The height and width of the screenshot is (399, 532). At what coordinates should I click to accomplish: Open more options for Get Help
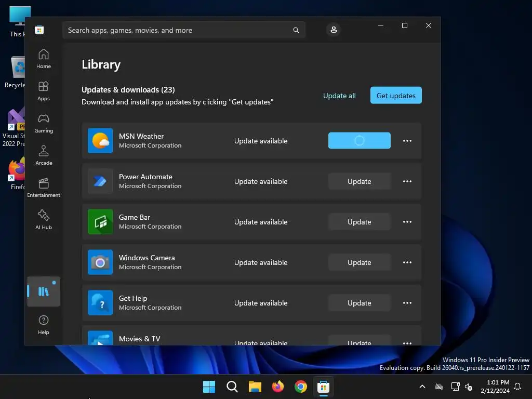coord(407,303)
